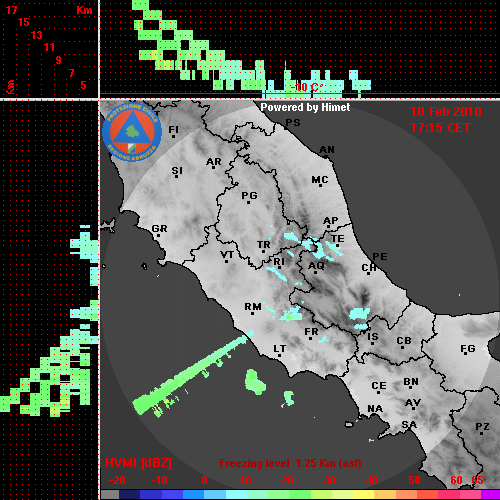
Task: Click the 'Powered by Himet' credit text
Action: (305, 107)
